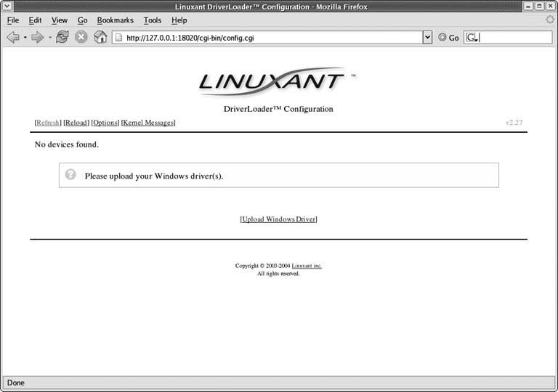
Task: Open the window menu title bar button
Action: [x=7, y=6]
